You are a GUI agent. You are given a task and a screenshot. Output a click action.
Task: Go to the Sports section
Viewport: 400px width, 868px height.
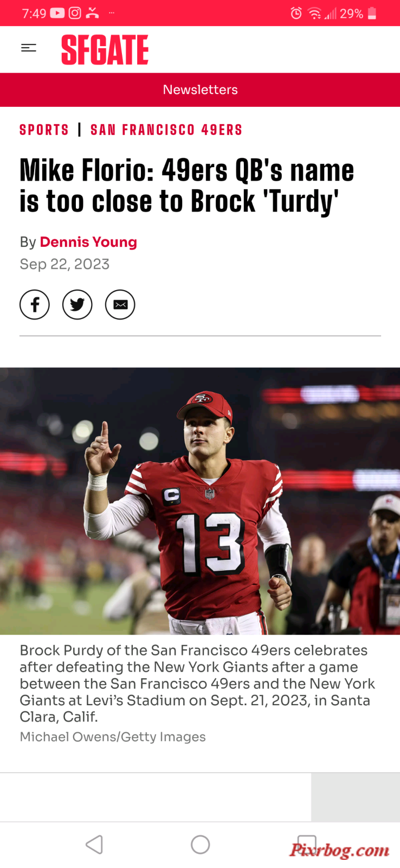44,130
